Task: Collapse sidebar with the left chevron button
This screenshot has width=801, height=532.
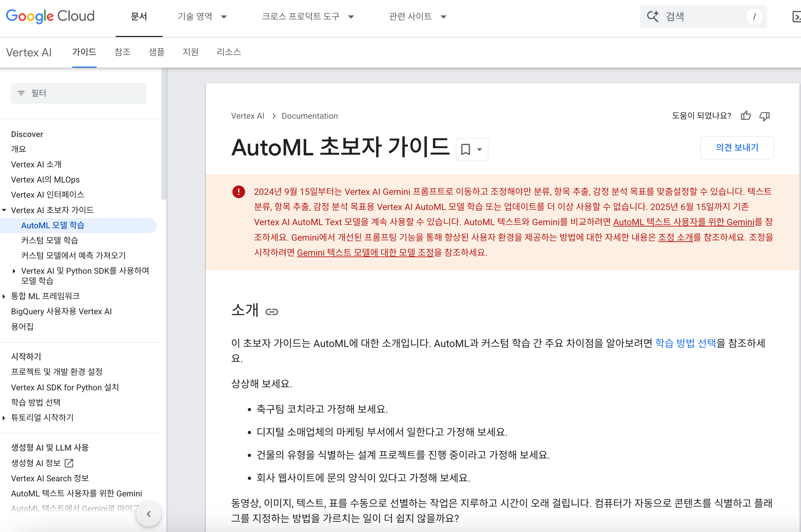Action: coord(148,514)
